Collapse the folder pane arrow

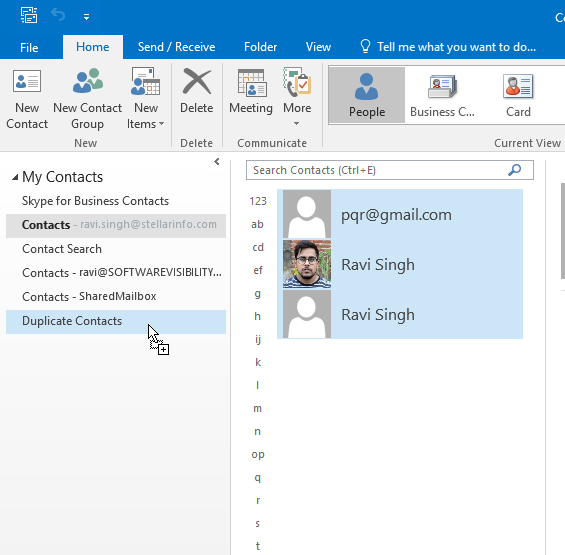tap(217, 161)
